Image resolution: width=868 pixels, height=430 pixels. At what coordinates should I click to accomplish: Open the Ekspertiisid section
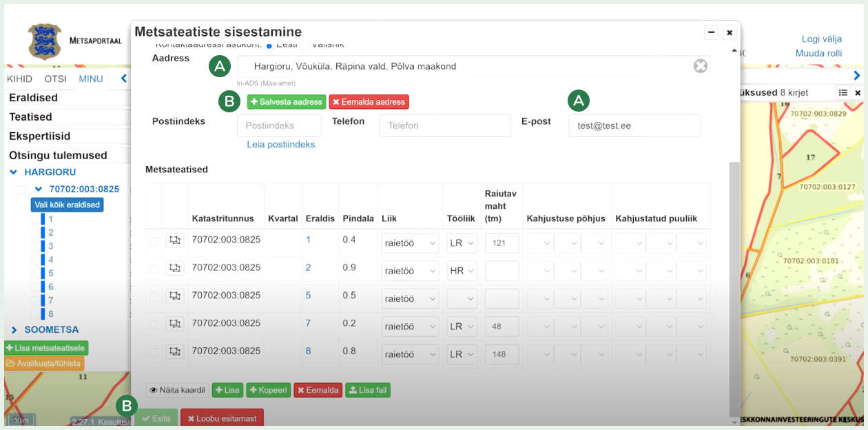[39, 136]
